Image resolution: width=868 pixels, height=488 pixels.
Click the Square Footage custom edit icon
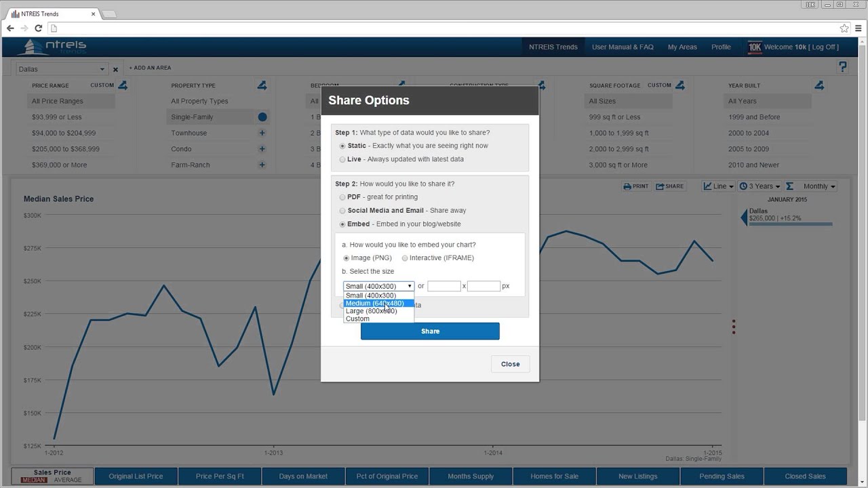pyautogui.click(x=680, y=85)
